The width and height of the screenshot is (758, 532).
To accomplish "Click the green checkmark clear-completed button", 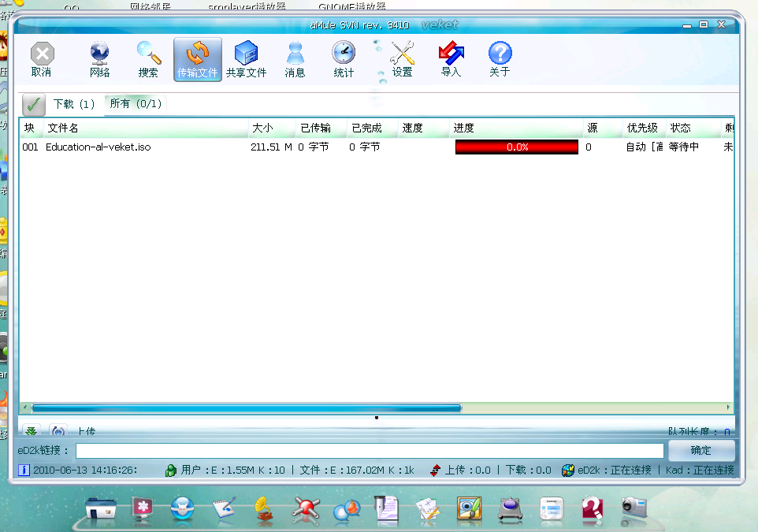I will tap(34, 105).
